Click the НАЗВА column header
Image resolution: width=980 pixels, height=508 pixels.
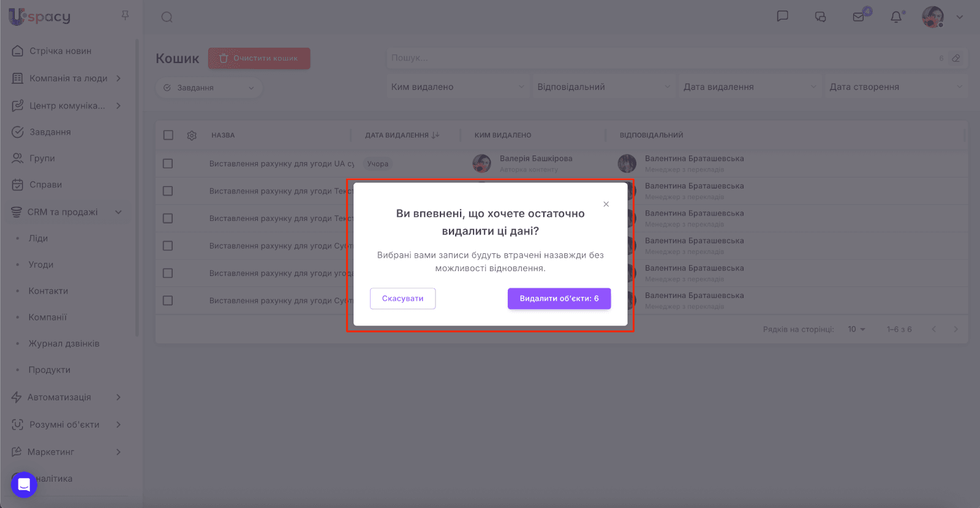pos(223,135)
